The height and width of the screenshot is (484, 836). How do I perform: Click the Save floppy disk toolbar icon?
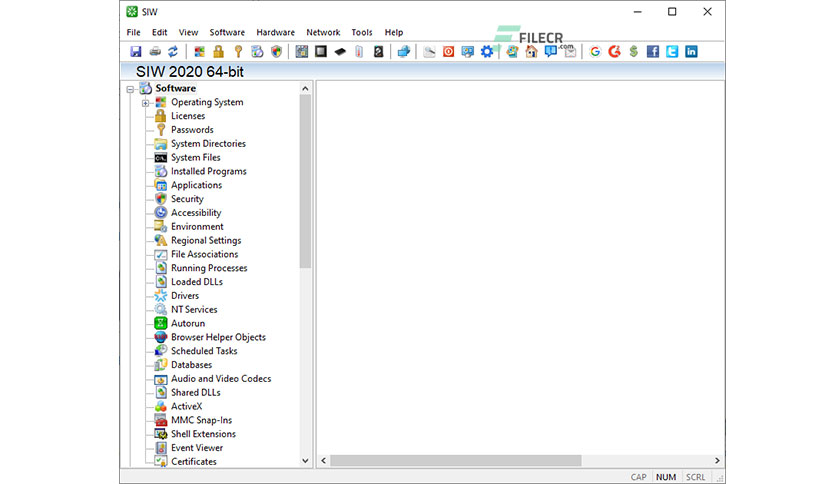pyautogui.click(x=136, y=51)
